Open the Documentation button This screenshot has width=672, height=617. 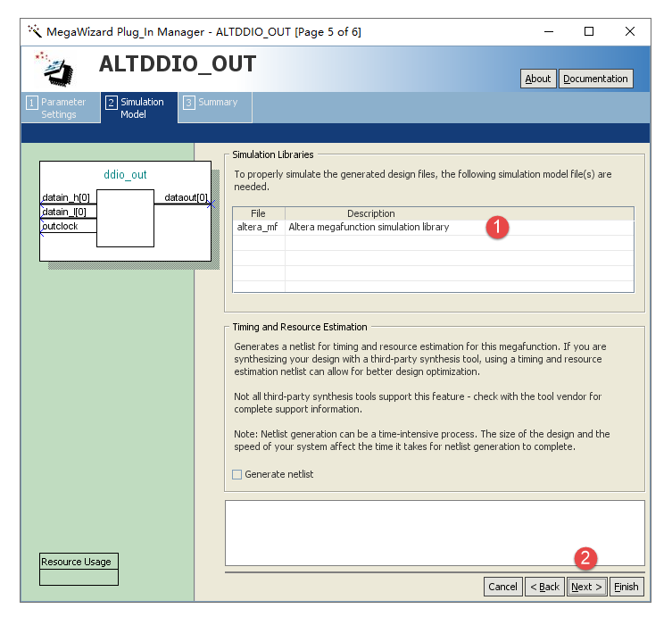pyautogui.click(x=595, y=79)
